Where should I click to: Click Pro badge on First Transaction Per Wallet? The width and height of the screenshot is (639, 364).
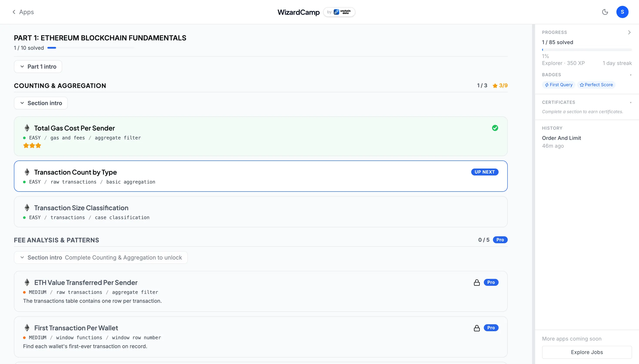point(491,328)
